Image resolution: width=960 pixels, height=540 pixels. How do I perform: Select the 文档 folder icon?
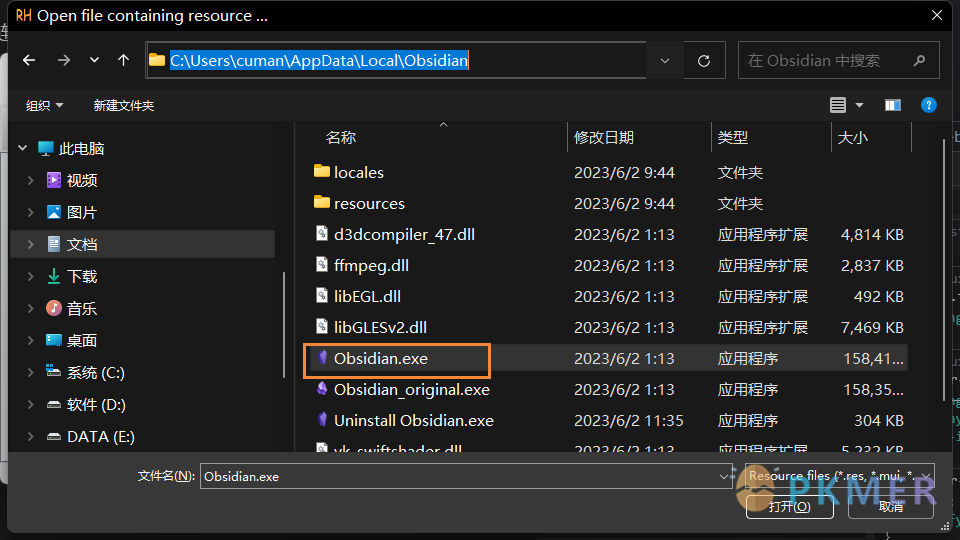pos(54,244)
